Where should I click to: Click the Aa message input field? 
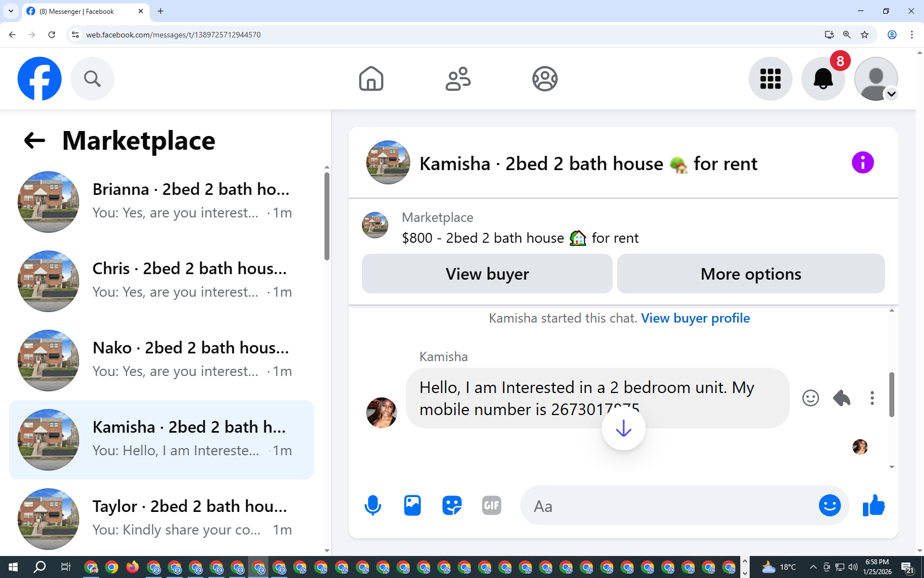670,505
